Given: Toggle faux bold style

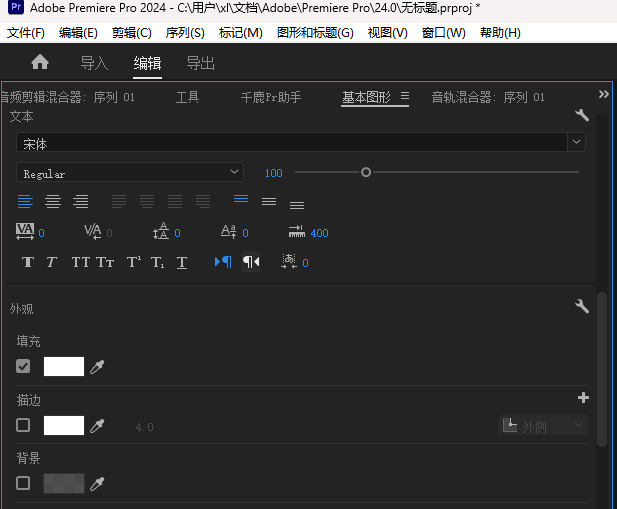Looking at the screenshot, I should pos(28,262).
